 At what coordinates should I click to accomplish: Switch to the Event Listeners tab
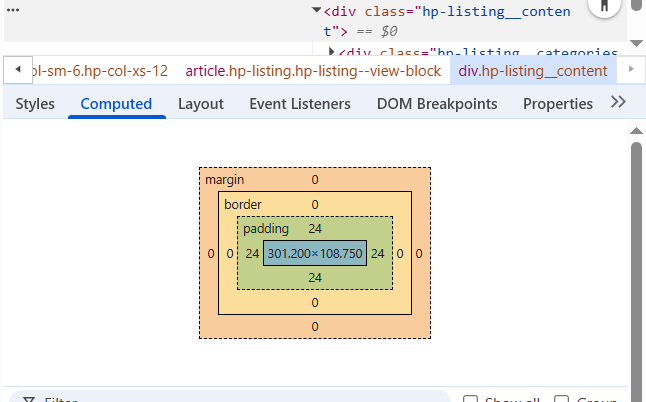coord(300,104)
